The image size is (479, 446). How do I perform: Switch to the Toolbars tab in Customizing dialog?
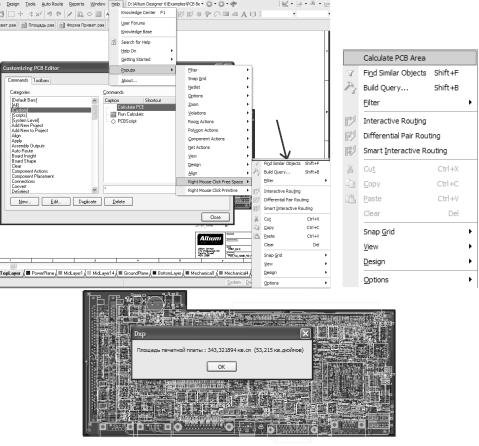click(41, 80)
